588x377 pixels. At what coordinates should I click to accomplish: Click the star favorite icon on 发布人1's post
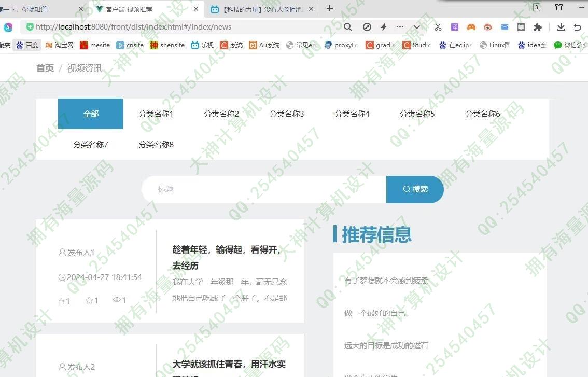[x=89, y=300]
